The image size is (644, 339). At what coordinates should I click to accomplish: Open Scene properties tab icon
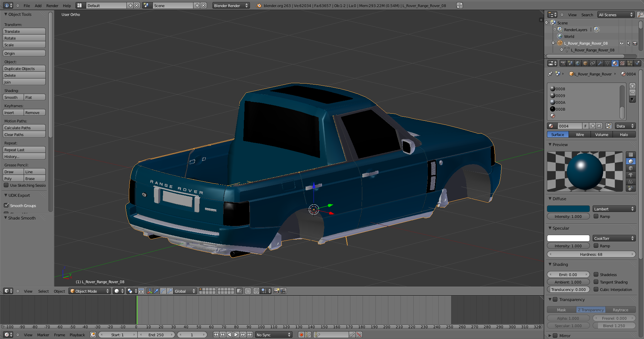point(570,63)
